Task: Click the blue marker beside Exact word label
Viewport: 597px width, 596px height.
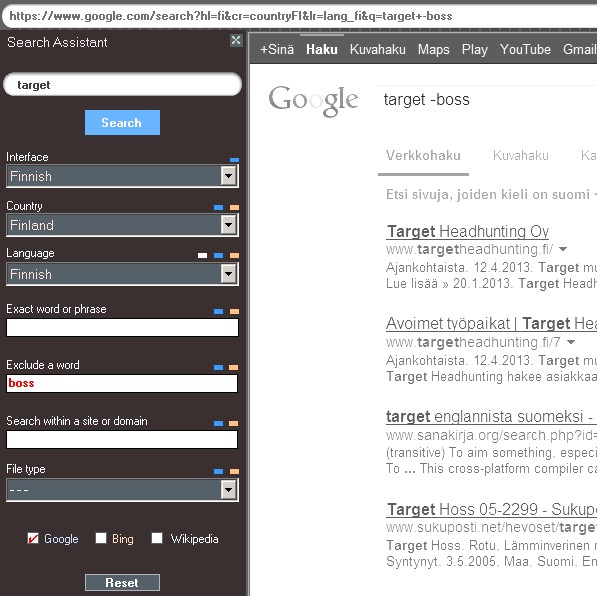Action: (219, 312)
